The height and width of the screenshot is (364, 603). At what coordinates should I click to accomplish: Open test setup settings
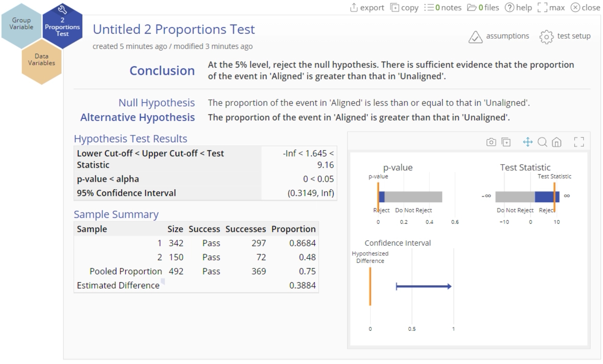tap(565, 36)
